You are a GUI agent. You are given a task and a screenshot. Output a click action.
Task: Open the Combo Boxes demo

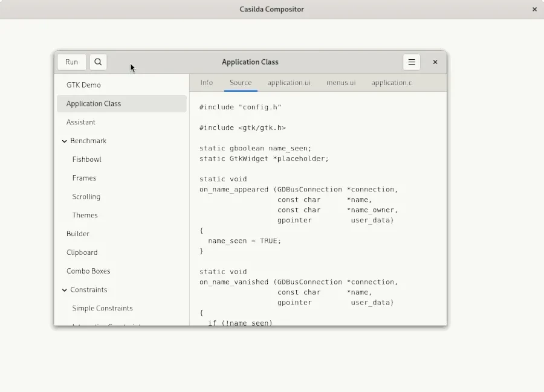[88, 271]
